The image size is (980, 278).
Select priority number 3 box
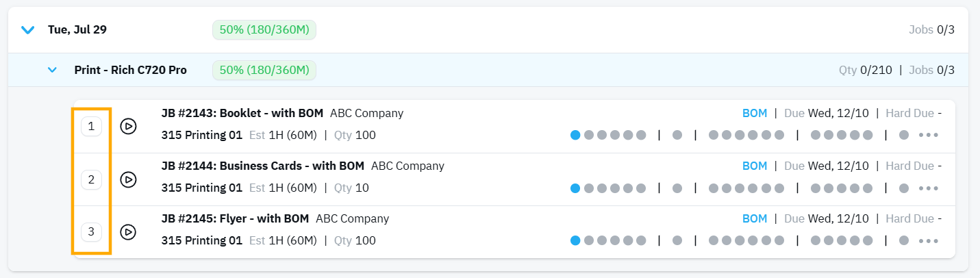[91, 232]
